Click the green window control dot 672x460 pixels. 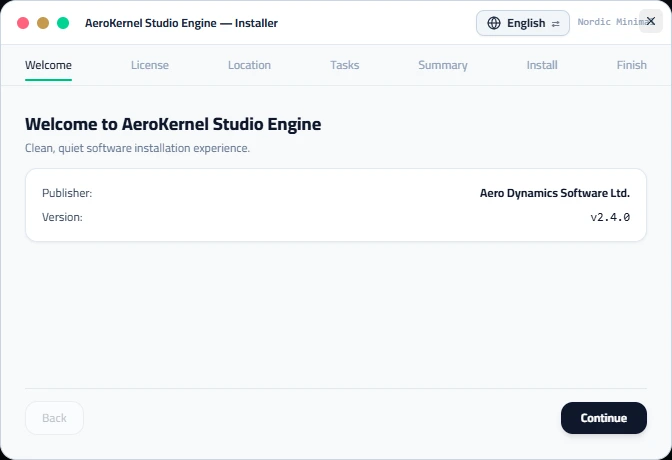point(63,23)
